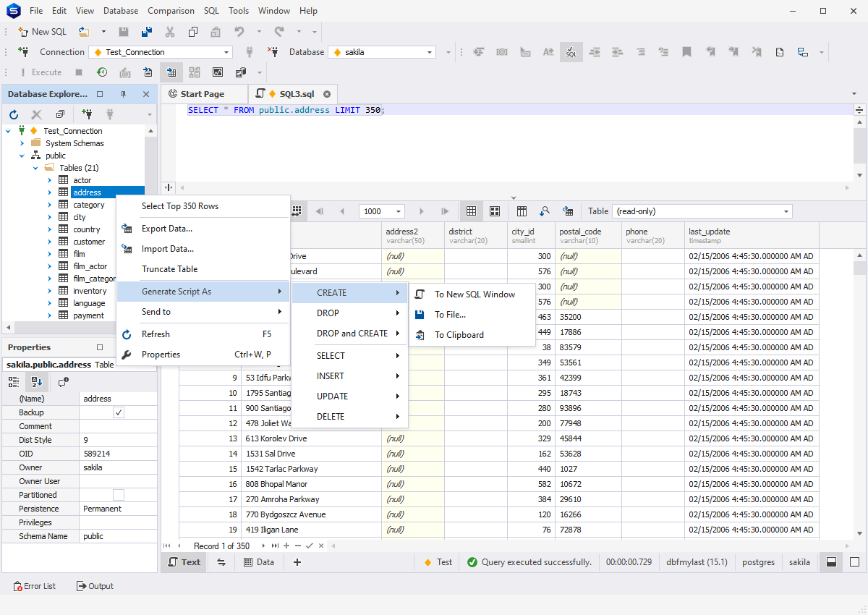
Task: Click the Execute query button
Action: (x=41, y=72)
